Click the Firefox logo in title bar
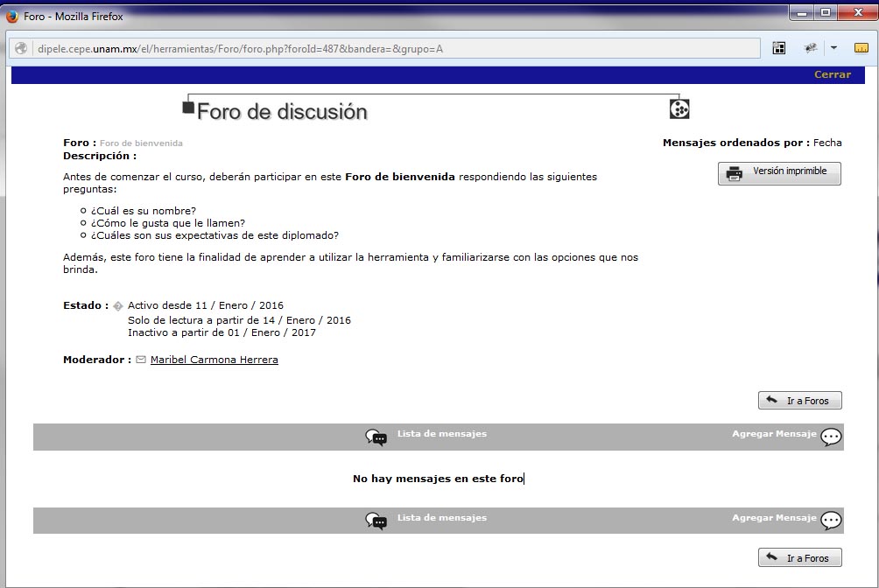879x588 pixels. tap(12, 16)
